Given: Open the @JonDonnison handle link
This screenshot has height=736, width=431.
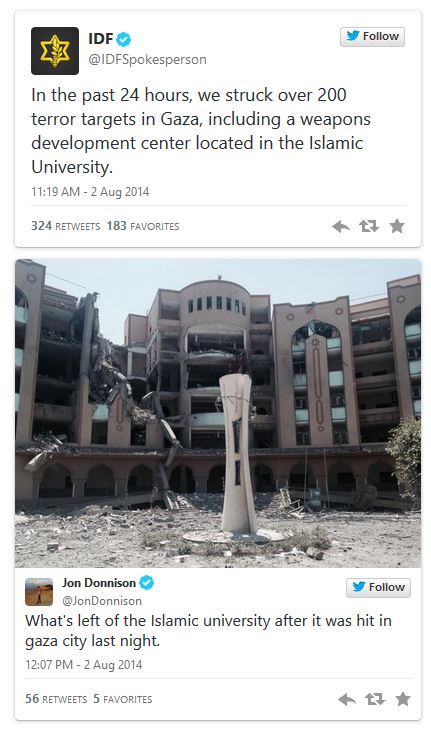Looking at the screenshot, I should pyautogui.click(x=102, y=601).
